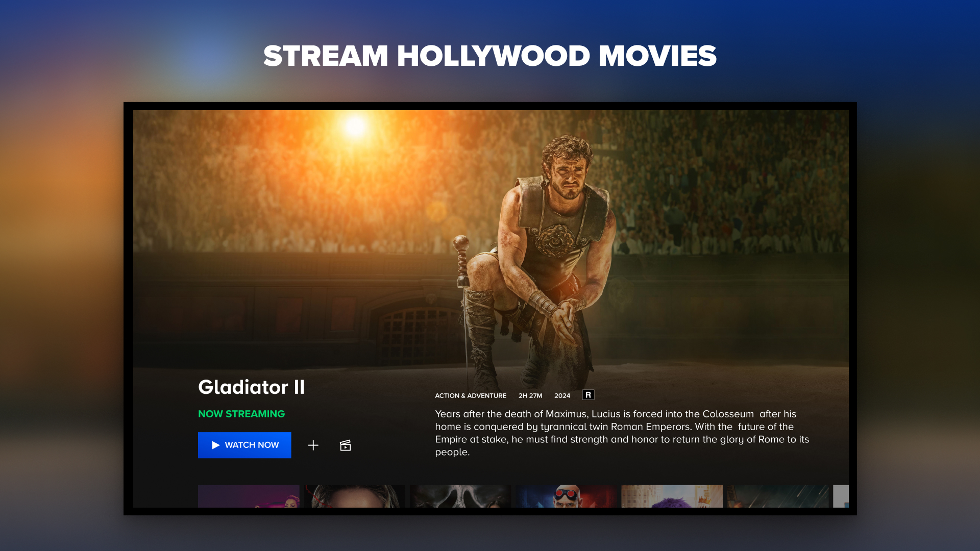Click the 2024 release year text
Image resolution: width=980 pixels, height=551 pixels.
561,395
